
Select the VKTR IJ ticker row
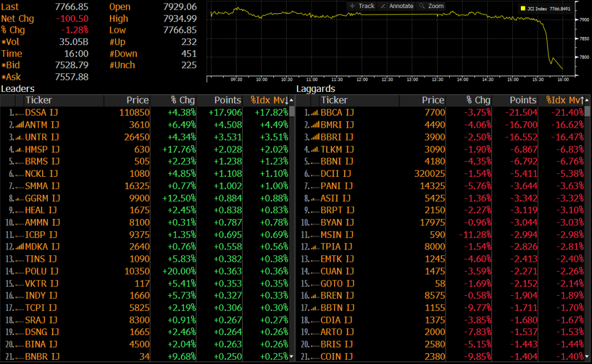tap(145, 284)
